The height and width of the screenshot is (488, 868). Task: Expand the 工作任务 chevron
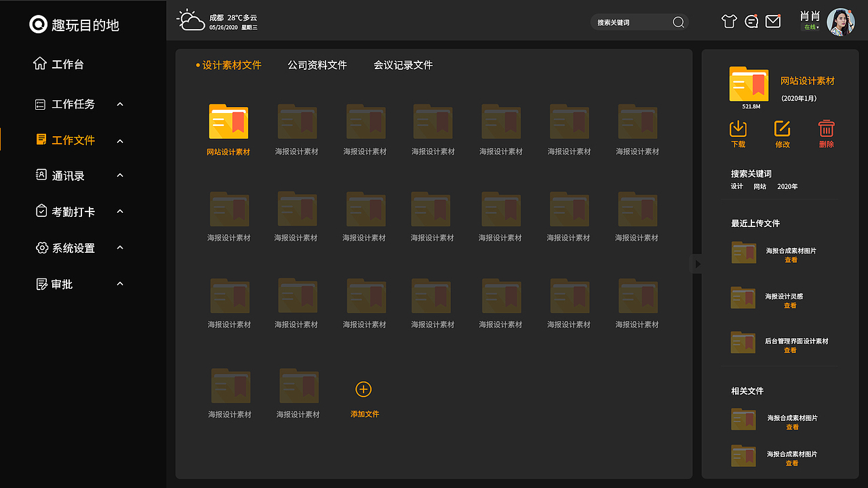click(x=120, y=104)
